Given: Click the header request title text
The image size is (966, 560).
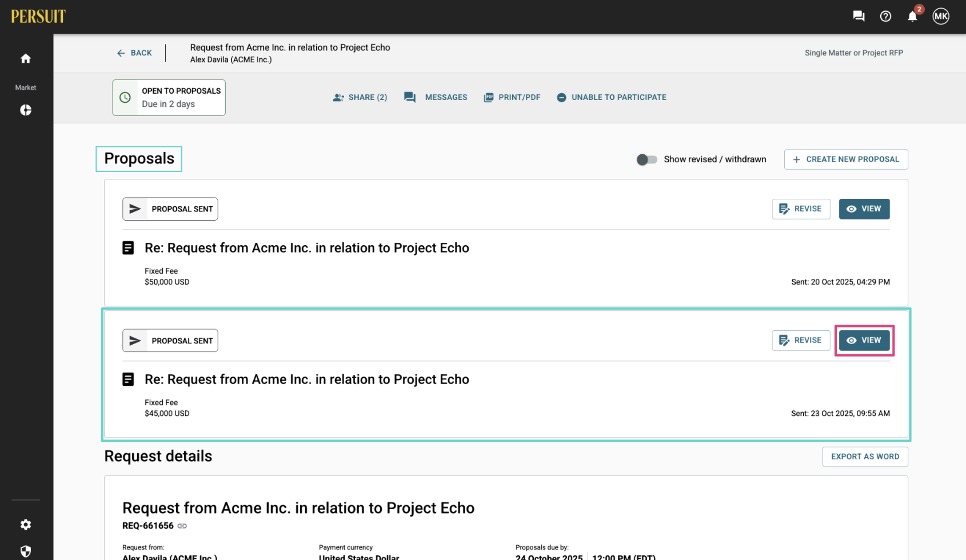Looking at the screenshot, I should click(290, 47).
